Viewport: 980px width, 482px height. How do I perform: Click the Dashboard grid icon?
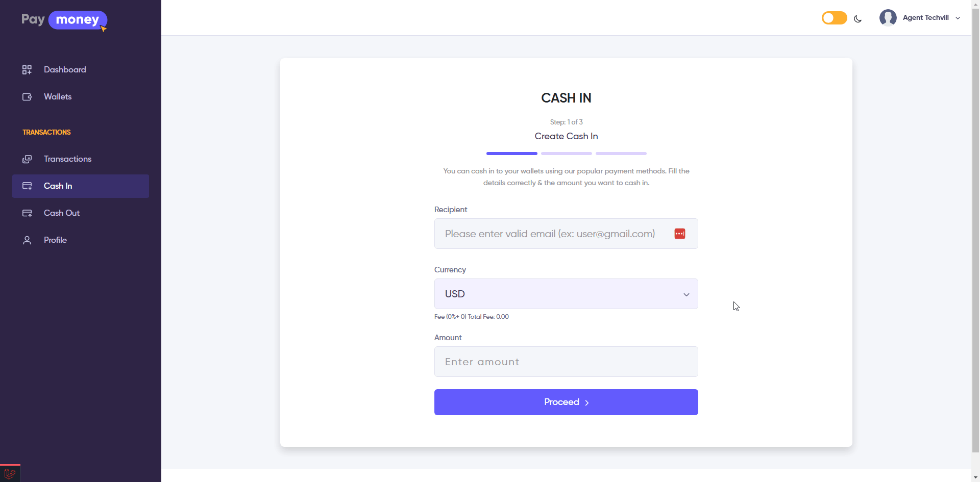click(27, 70)
